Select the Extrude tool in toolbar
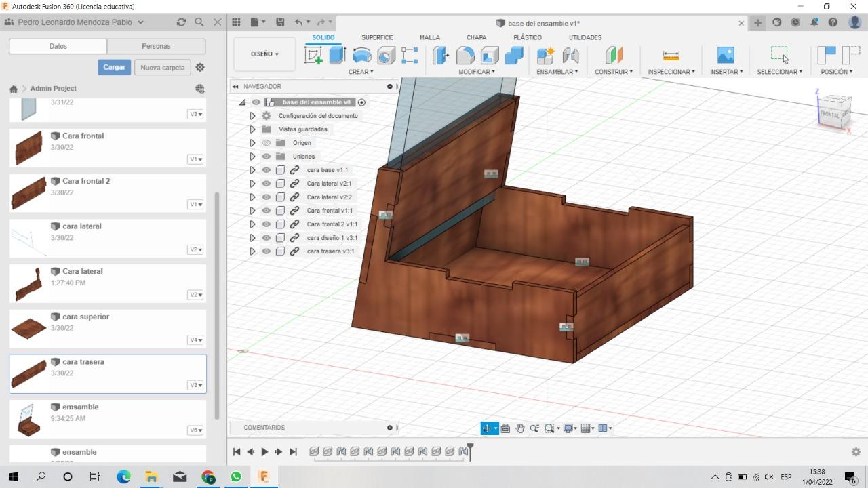Screen dimensions: 868x488 [x=337, y=56]
